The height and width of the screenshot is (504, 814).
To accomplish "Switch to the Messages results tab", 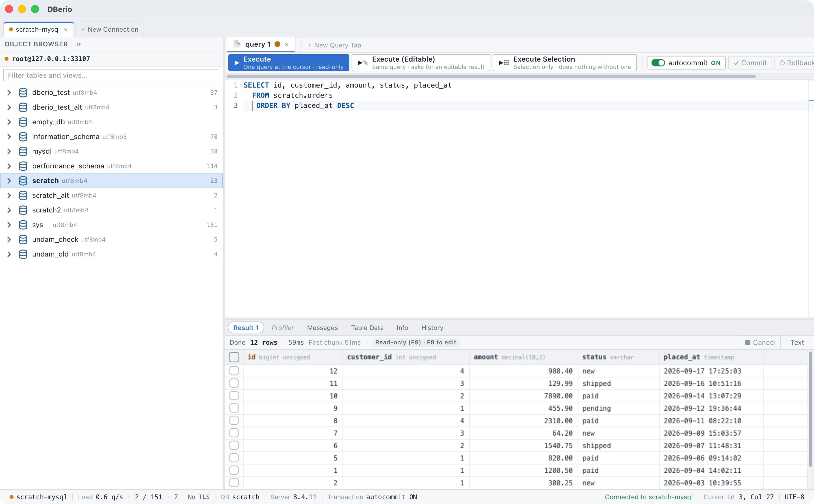I will (322, 328).
